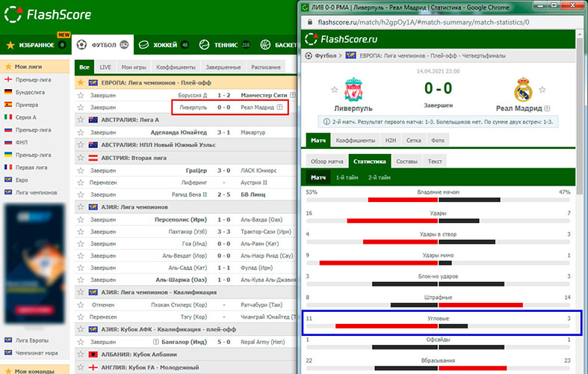The image size is (588, 374).
Task: Switch to Обзор матча tab in popup
Action: coord(327,161)
